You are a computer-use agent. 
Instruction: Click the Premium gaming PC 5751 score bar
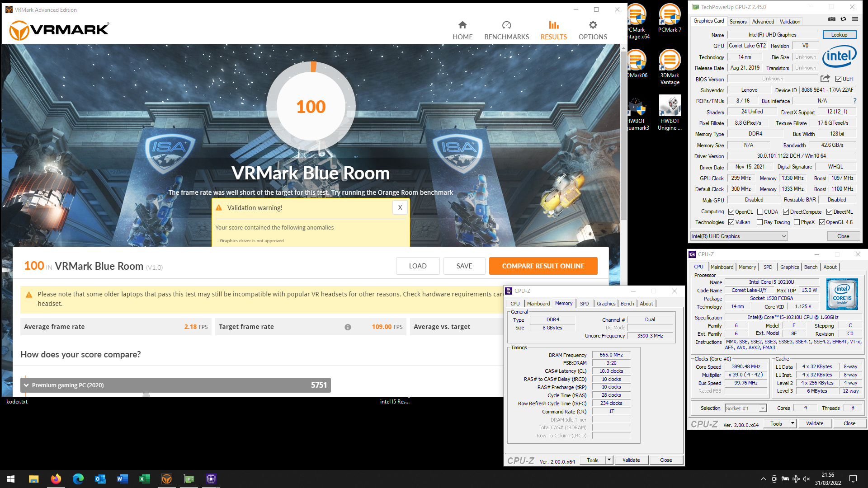click(x=175, y=385)
